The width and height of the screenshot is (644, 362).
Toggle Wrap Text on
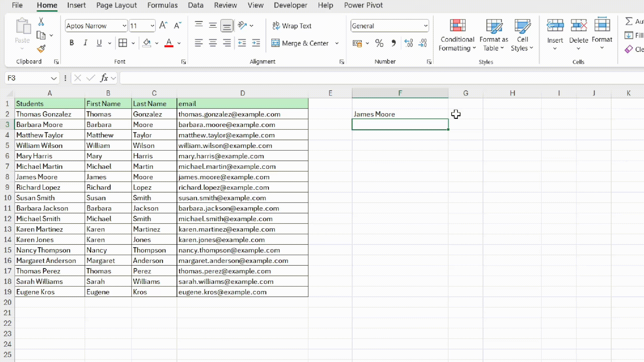point(292,26)
